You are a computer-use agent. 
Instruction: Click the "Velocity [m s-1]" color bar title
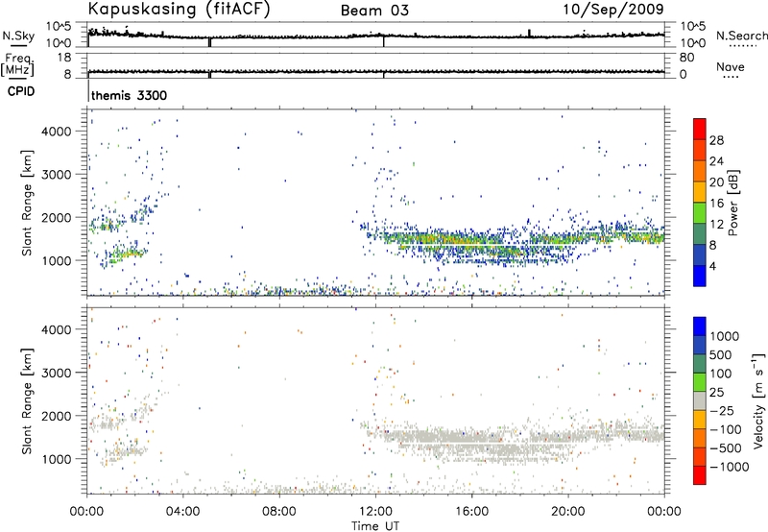[758, 400]
